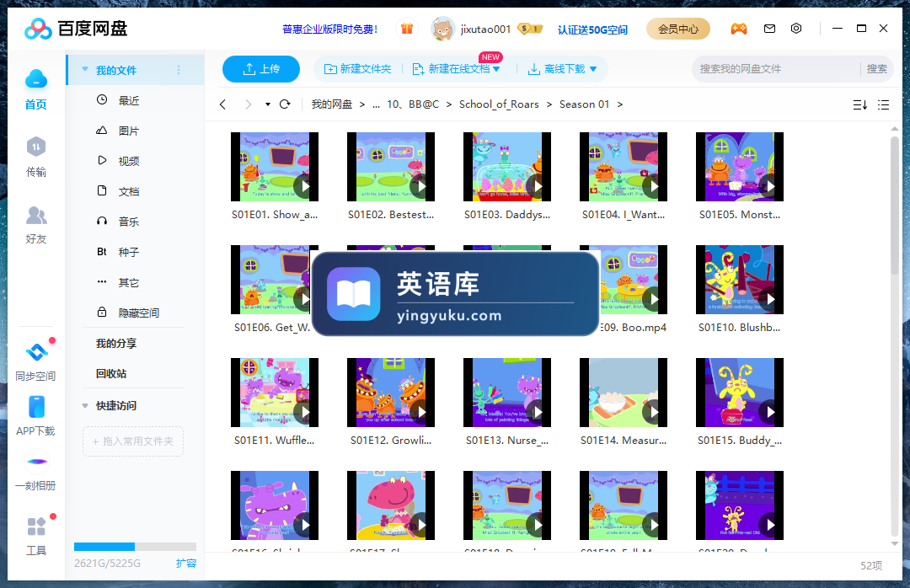The image size is (910, 588).
Task: Go to 我的网盘 in breadcrumb
Action: click(x=332, y=104)
